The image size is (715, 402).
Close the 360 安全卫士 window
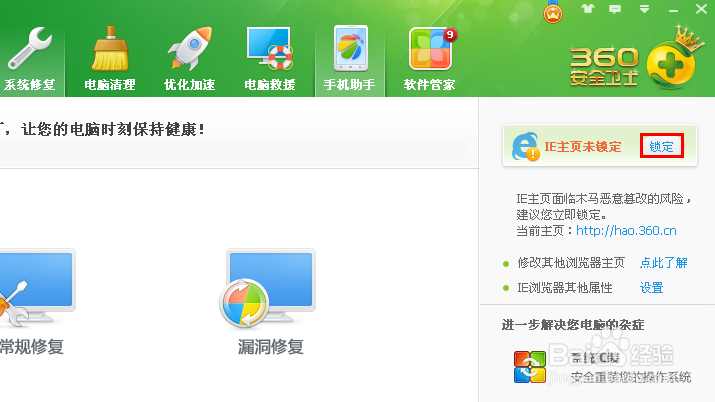(x=701, y=9)
